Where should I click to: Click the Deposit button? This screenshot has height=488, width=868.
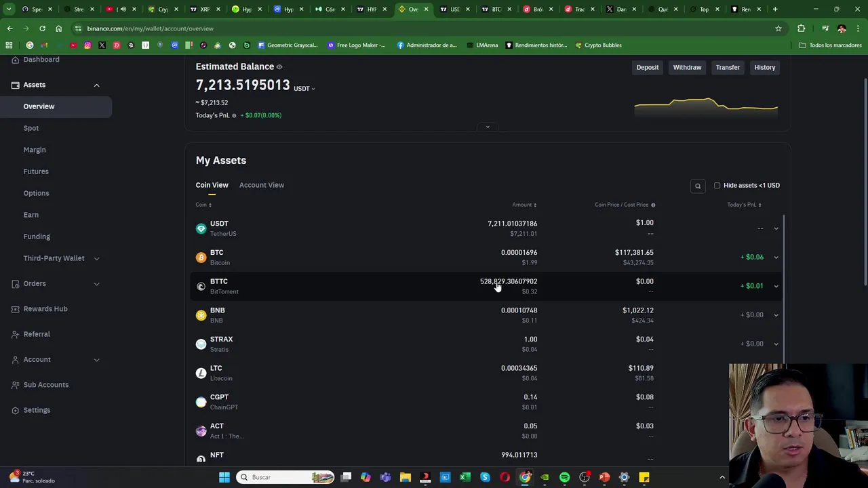(x=648, y=68)
